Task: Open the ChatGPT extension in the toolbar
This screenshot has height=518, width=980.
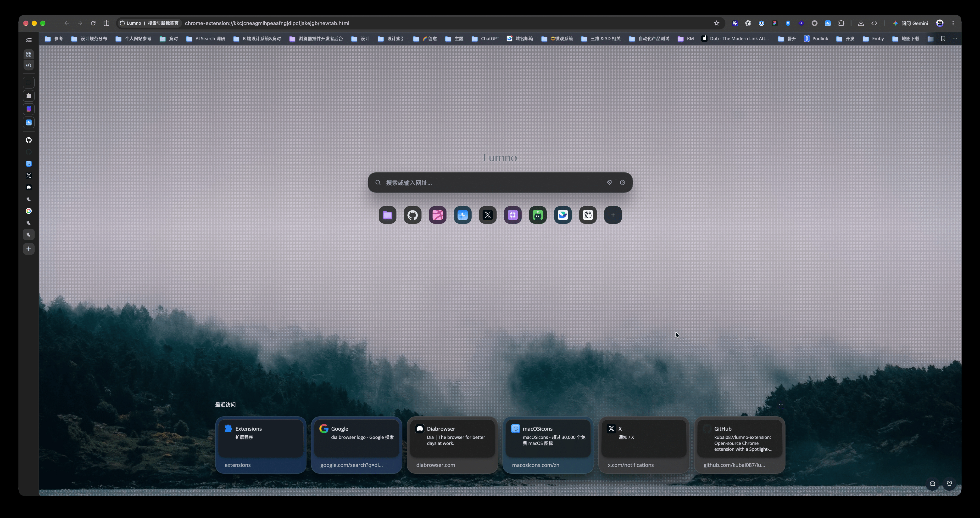Action: [748, 23]
